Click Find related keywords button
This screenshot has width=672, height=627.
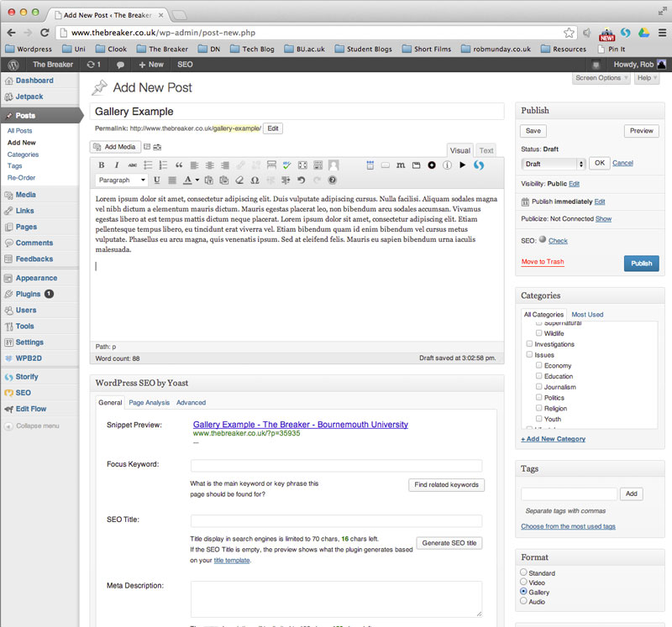447,485
